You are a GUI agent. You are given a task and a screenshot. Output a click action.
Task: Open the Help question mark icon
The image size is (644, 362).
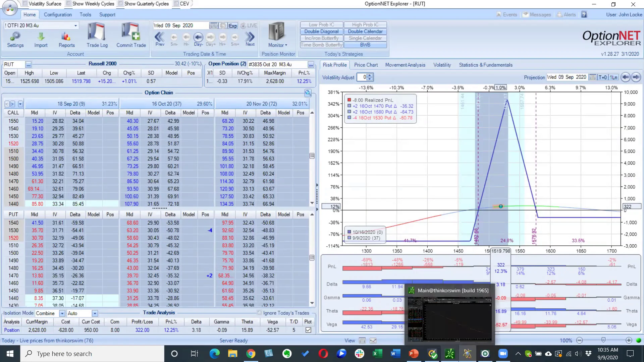point(584,15)
